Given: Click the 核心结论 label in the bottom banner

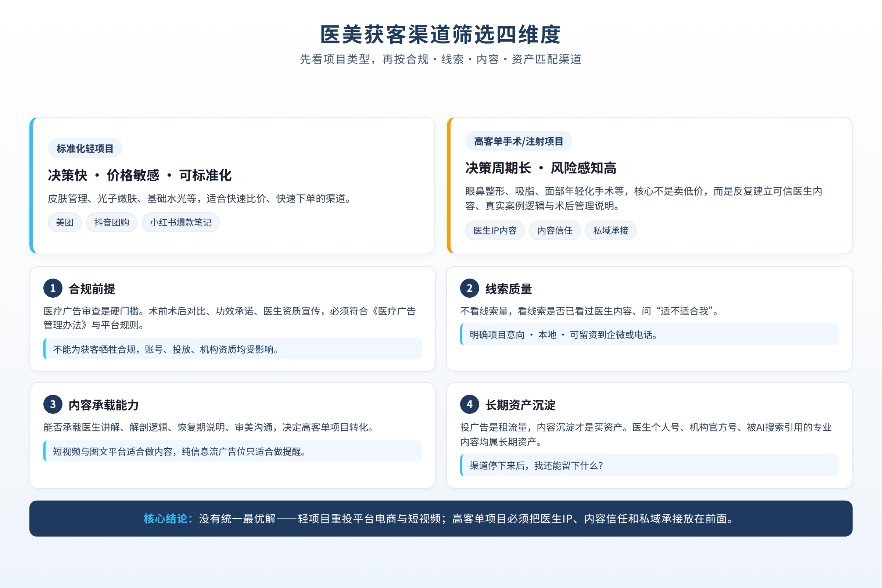Looking at the screenshot, I should [x=168, y=519].
